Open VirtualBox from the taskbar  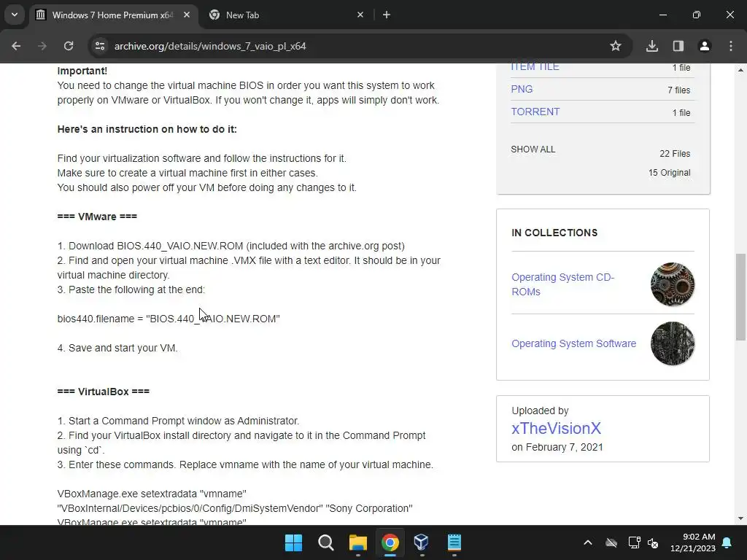tap(422, 542)
